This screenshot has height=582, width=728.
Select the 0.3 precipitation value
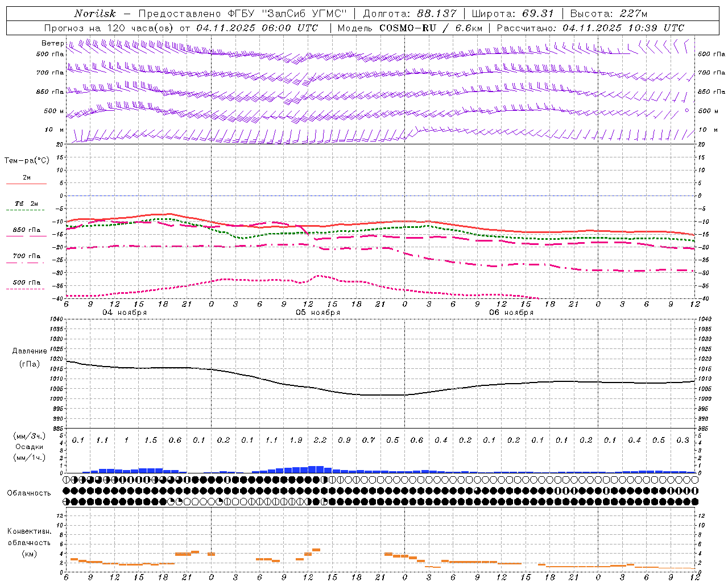682,440
